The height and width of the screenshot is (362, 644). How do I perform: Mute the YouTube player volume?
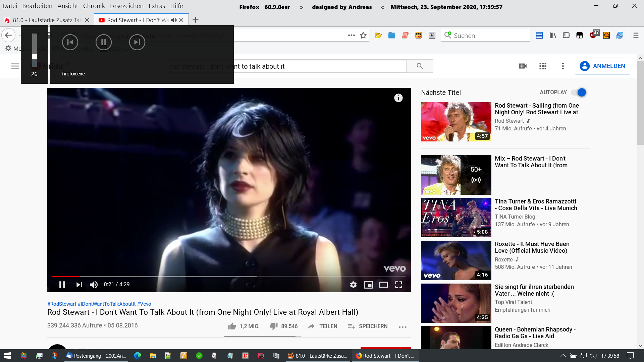pyautogui.click(x=94, y=285)
